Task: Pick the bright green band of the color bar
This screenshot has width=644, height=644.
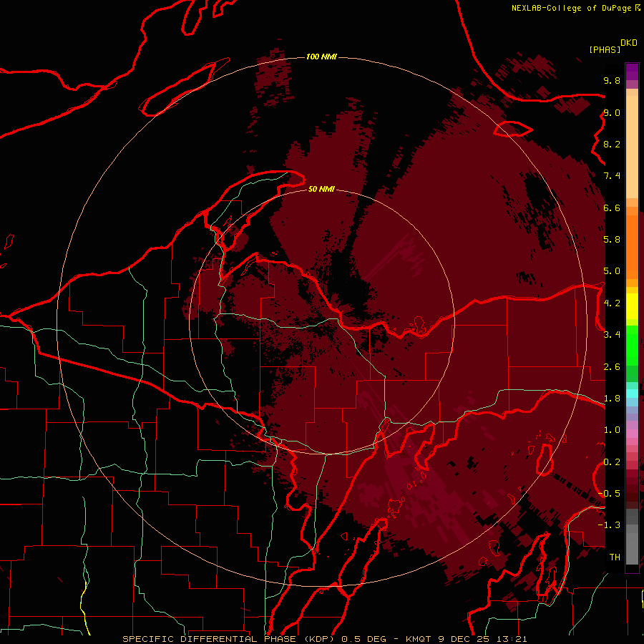Action: [632, 345]
